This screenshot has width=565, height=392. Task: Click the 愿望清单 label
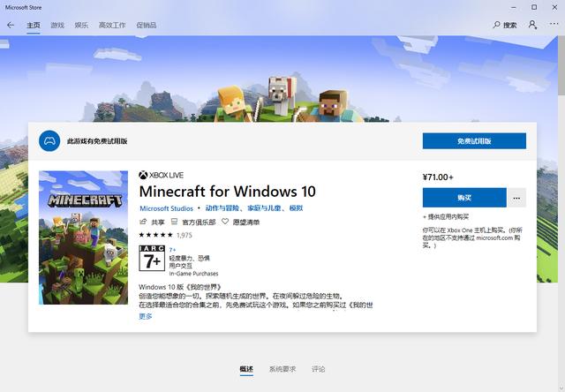pos(246,222)
